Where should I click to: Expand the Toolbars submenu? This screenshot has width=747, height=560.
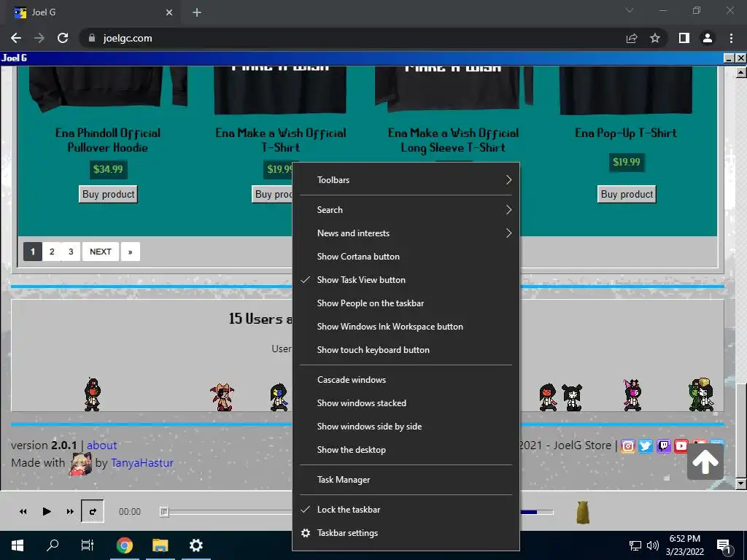pyautogui.click(x=406, y=180)
